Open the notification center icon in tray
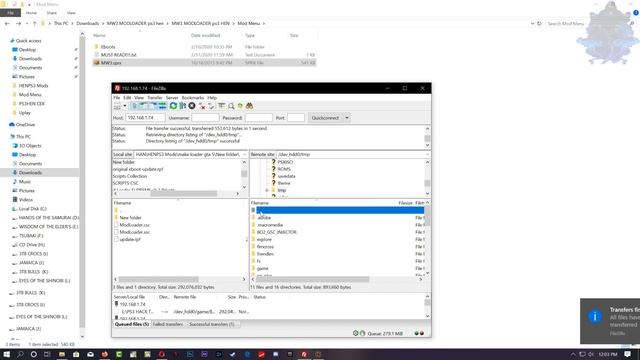This screenshot has height=360, width=640. pos(628,354)
